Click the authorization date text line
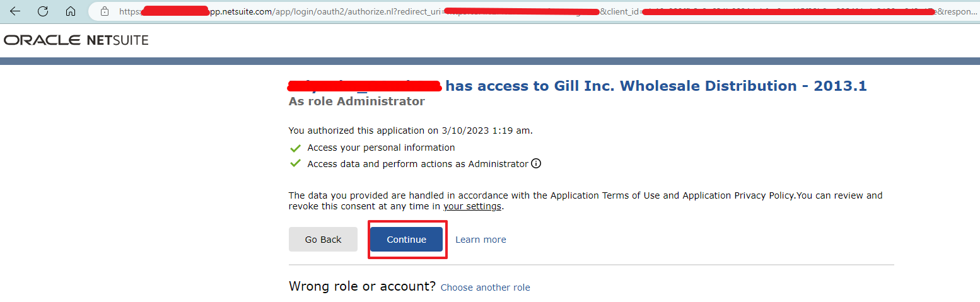Screen dimensions: 980x302 tap(411, 131)
